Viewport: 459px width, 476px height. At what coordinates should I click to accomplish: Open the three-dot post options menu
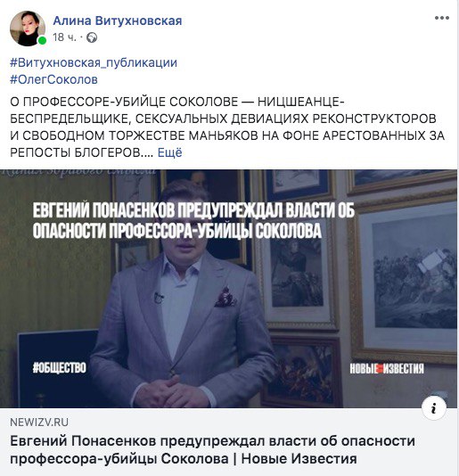coord(442,18)
